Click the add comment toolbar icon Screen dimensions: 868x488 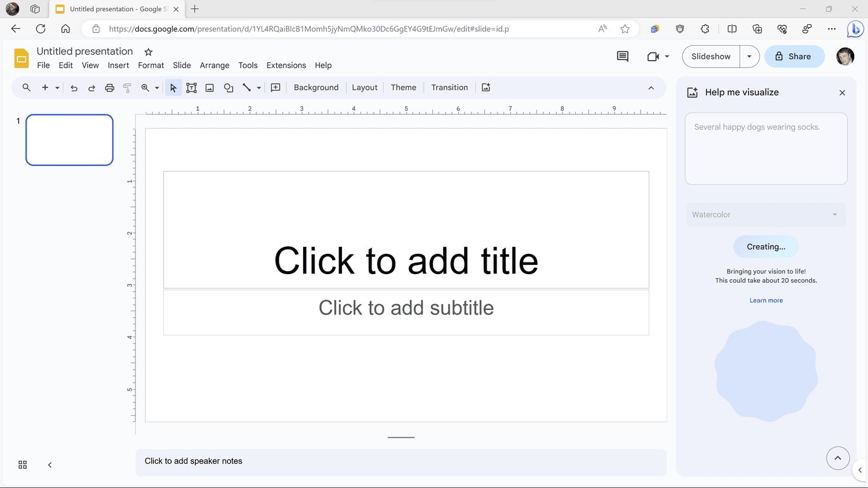275,88
